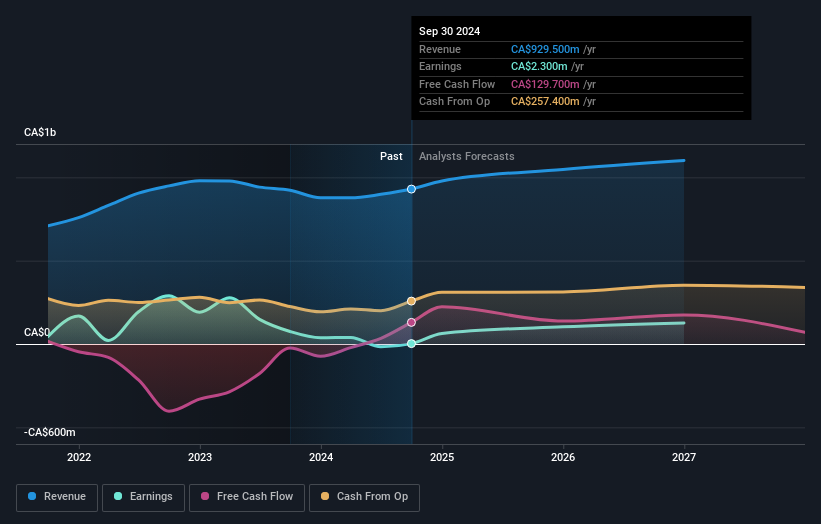Click the Earnings teal data point marker

pyautogui.click(x=412, y=343)
